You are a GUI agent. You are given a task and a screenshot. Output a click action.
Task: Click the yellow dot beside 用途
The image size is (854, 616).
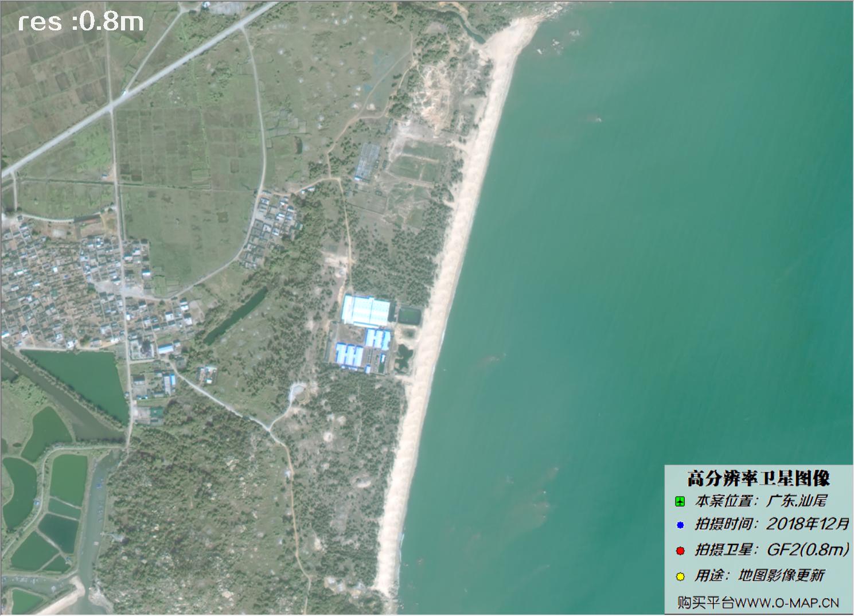(x=680, y=576)
